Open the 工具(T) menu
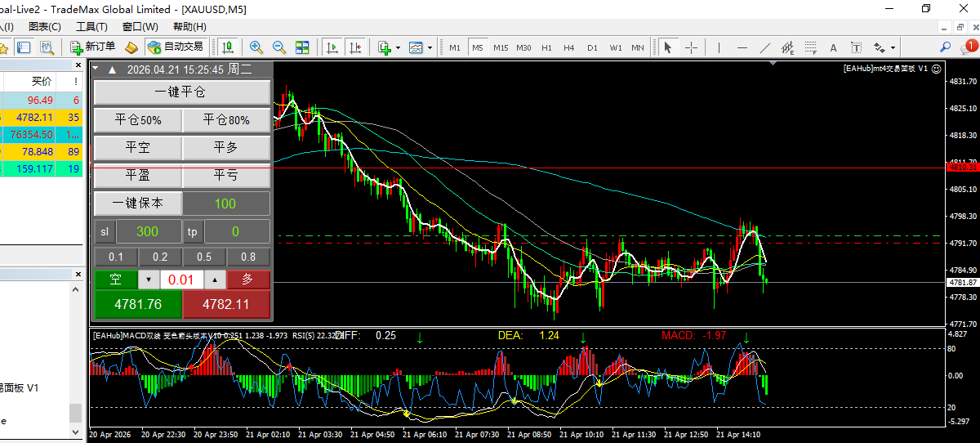Screen dimensions: 980x443 (91, 26)
